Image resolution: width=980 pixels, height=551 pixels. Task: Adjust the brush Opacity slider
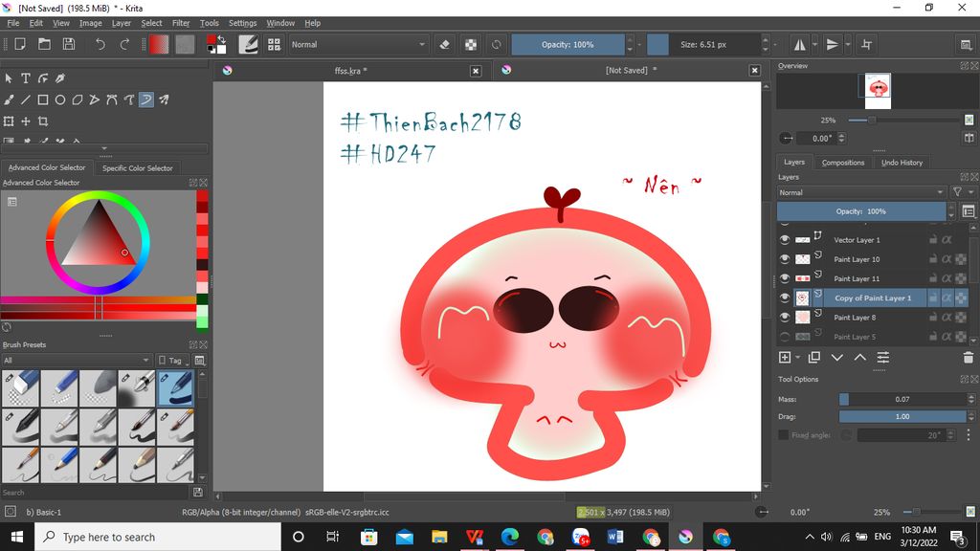[568, 44]
